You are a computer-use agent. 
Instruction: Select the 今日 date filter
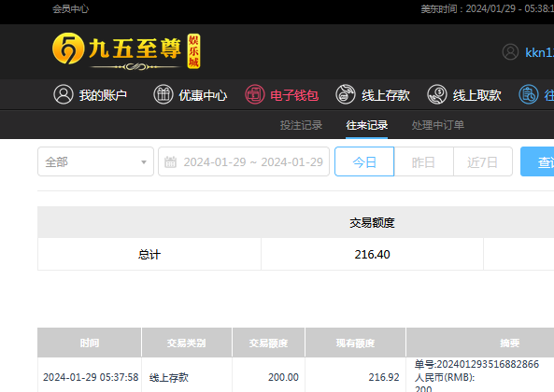pyautogui.click(x=364, y=161)
